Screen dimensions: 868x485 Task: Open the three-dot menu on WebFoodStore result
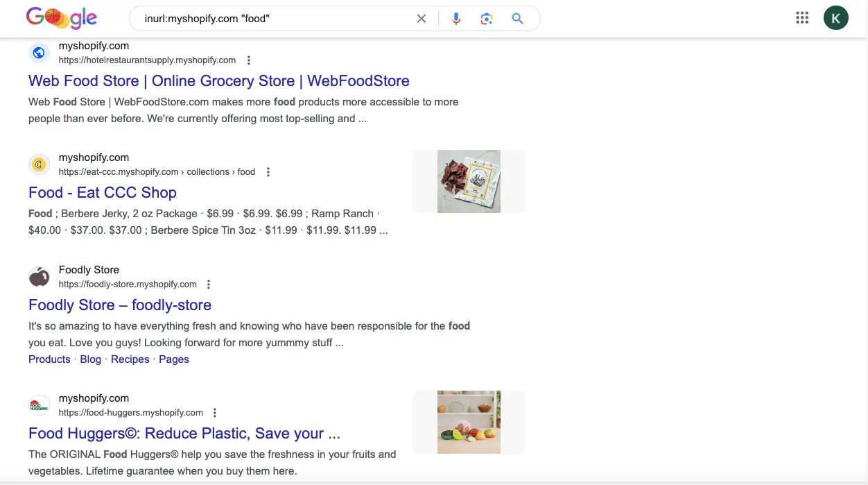248,60
